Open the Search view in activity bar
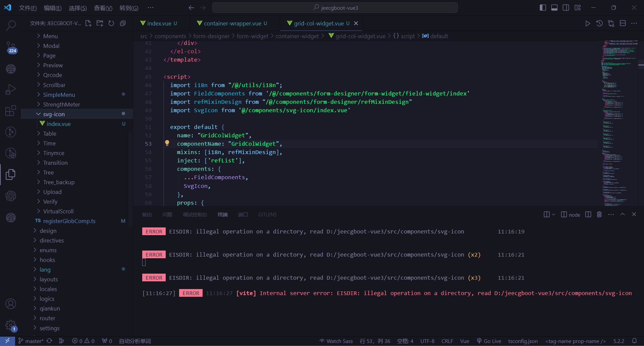 click(11, 25)
